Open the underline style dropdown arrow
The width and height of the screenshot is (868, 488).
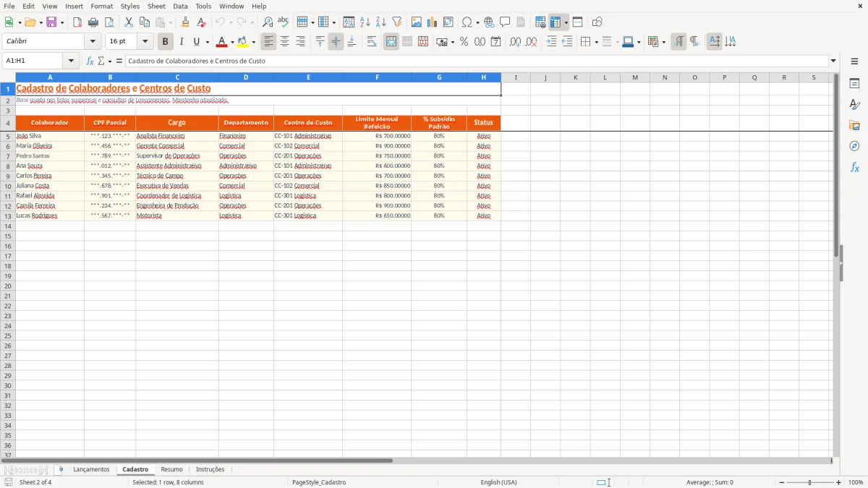(x=207, y=42)
